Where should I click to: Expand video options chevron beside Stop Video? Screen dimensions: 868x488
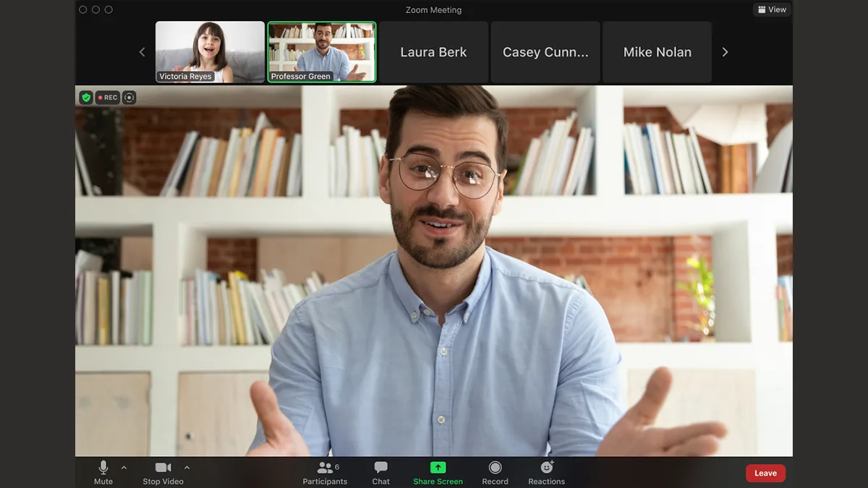[x=187, y=468]
